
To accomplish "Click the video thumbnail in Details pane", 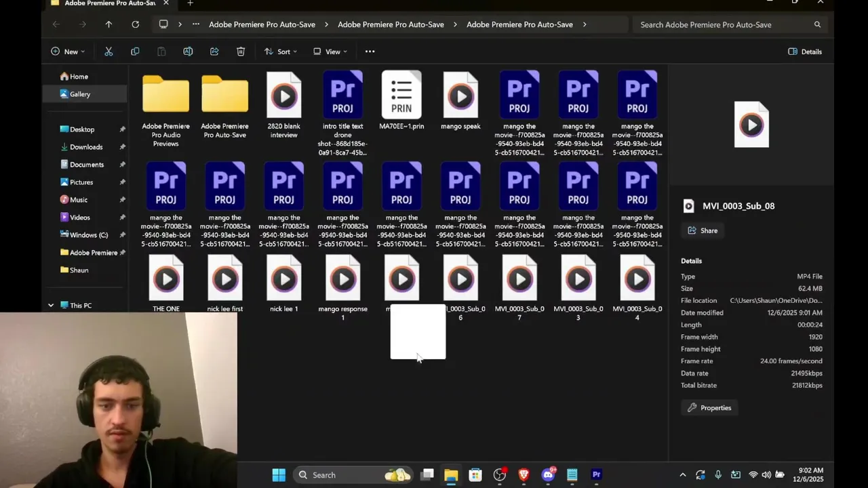I will (x=751, y=125).
